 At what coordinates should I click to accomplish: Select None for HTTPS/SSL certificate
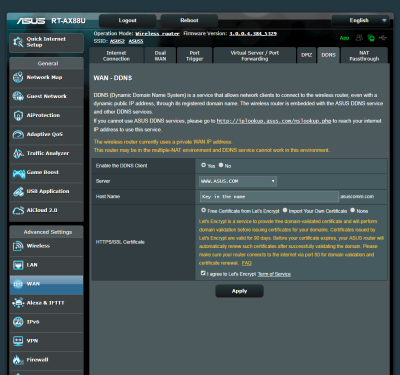(x=352, y=210)
